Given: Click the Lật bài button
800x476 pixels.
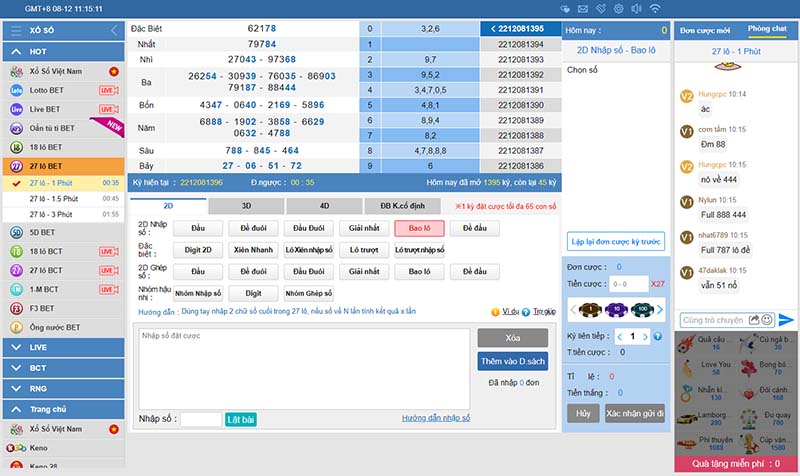Looking at the screenshot, I should [241, 419].
